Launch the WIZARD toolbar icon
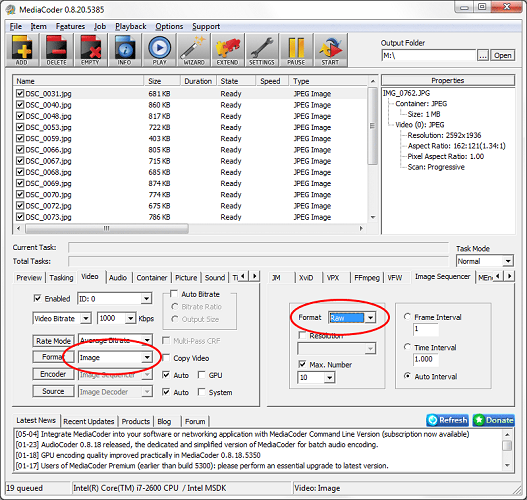Screen dimensions: 527x500 pyautogui.click(x=194, y=50)
